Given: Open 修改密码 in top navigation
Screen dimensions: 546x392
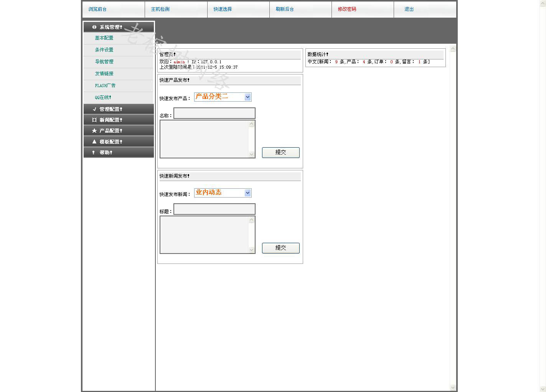Looking at the screenshot, I should (x=347, y=9).
